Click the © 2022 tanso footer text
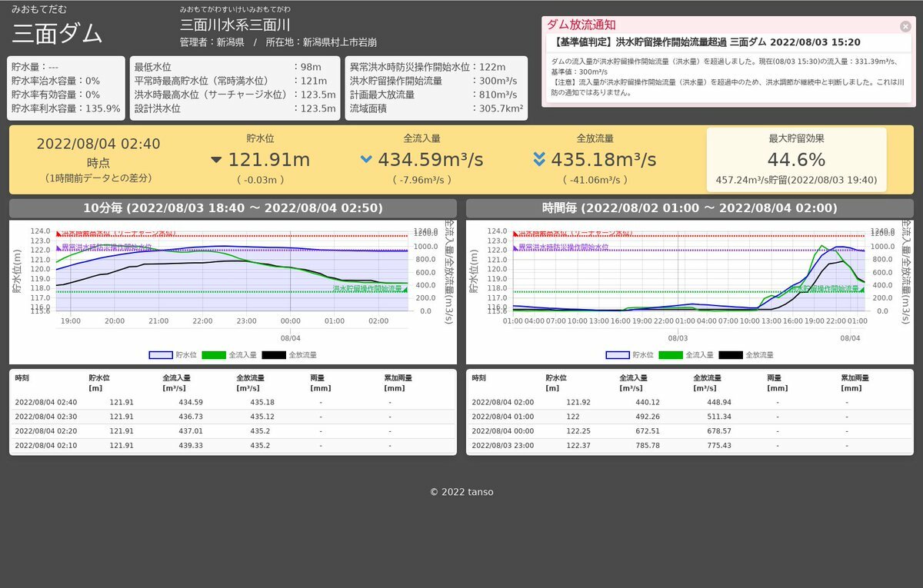 [x=461, y=492]
